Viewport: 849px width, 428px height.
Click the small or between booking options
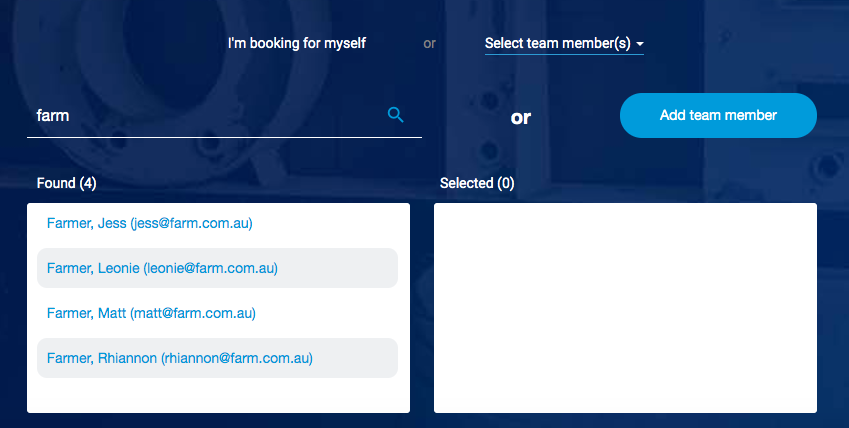point(429,44)
